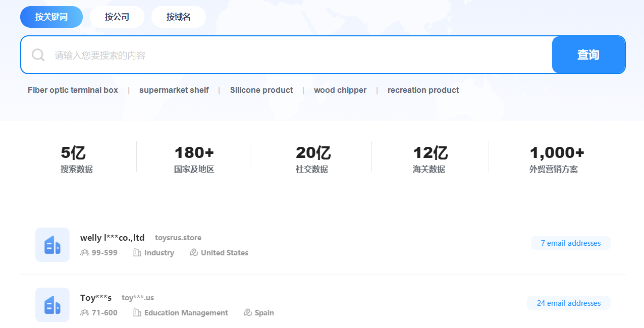This screenshot has width=644, height=328.
Task: Click the welly l***co.,ltd company building icon
Action: click(x=52, y=245)
